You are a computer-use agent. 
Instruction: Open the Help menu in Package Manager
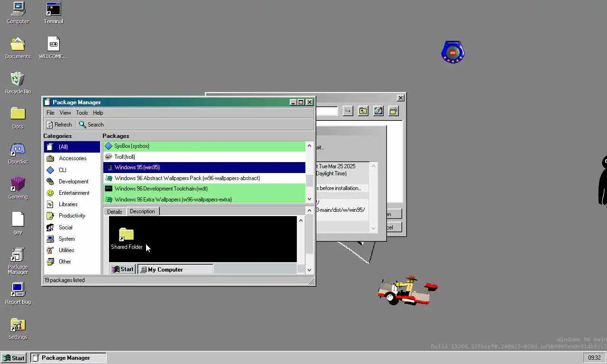click(98, 113)
